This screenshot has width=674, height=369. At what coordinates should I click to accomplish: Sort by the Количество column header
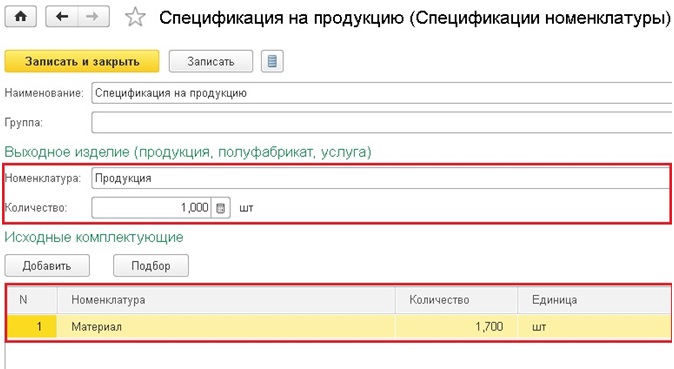pyautogui.click(x=456, y=300)
